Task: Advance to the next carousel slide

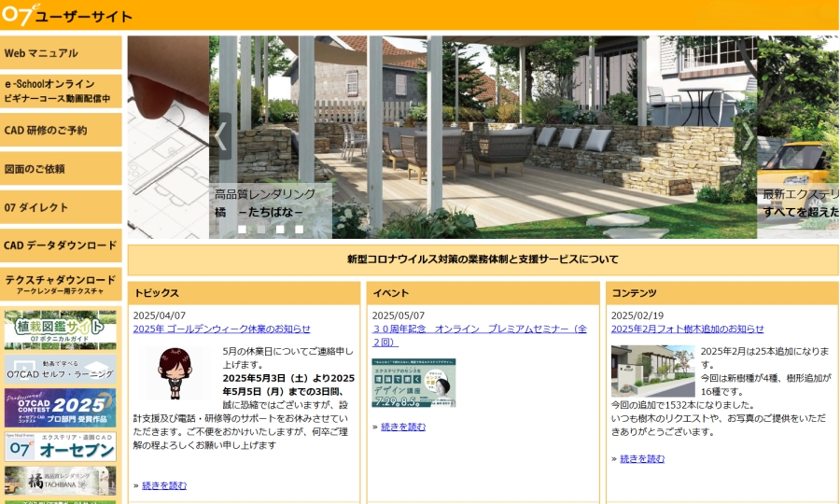Action: [747, 136]
